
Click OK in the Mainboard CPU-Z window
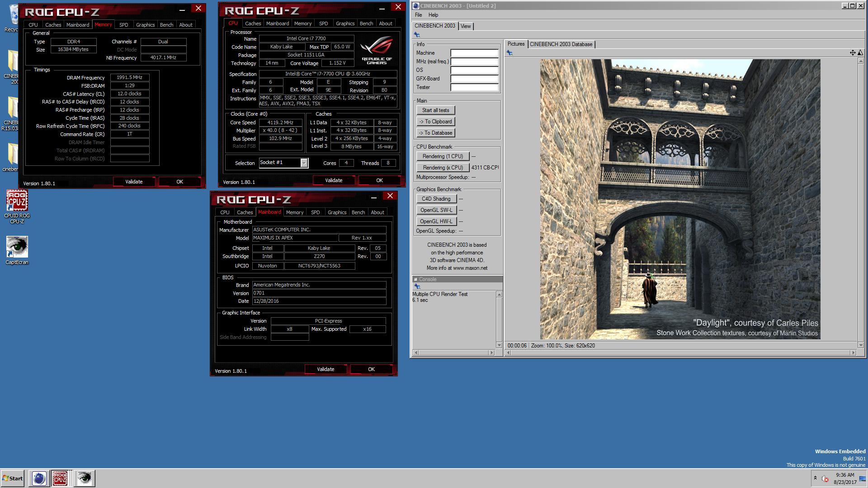[x=371, y=369]
